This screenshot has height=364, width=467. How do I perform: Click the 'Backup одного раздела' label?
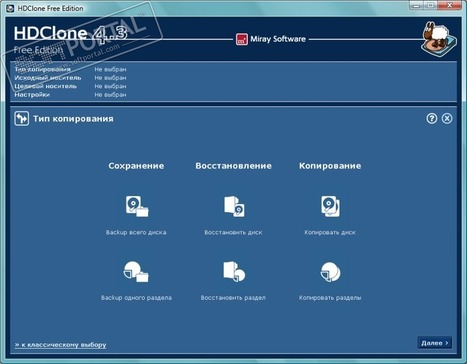coord(136,298)
